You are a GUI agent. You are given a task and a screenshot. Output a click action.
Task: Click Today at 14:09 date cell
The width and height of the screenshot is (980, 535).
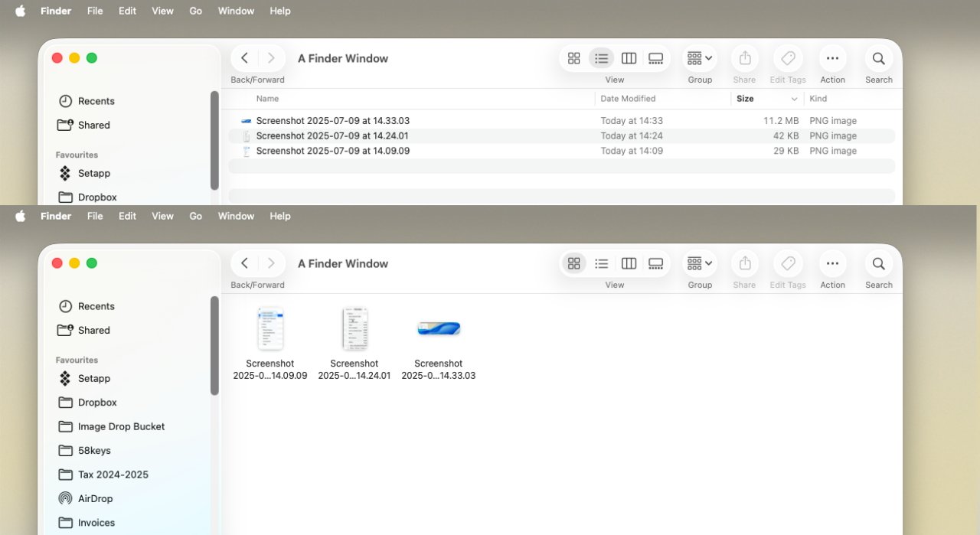point(632,152)
